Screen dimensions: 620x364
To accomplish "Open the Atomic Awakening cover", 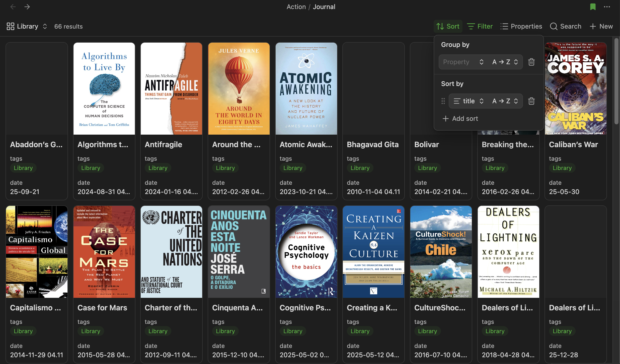I will [x=306, y=88].
